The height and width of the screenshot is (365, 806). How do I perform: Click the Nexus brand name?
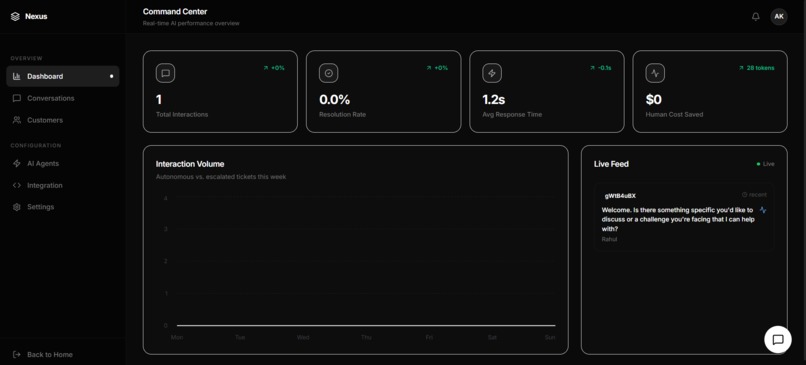(36, 16)
